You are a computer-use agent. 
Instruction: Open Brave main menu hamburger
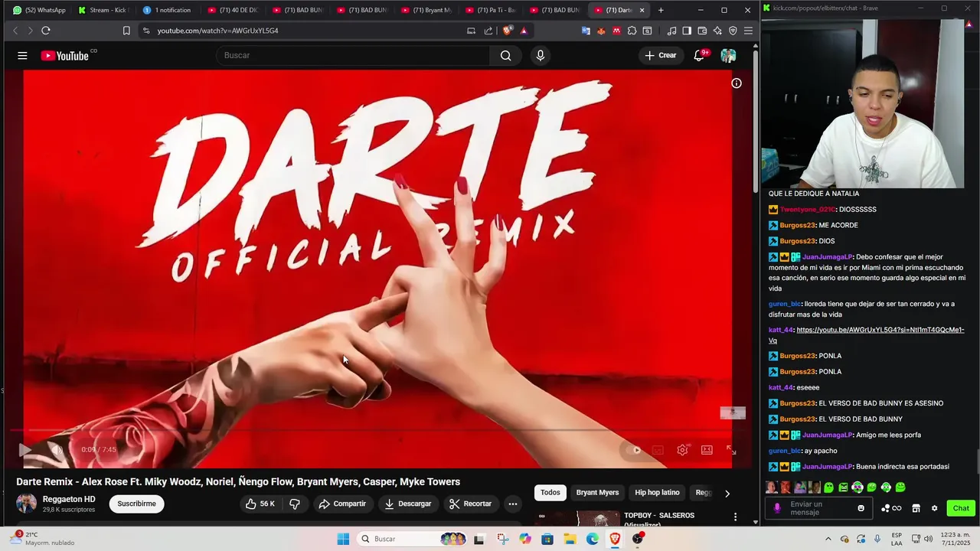click(x=748, y=31)
